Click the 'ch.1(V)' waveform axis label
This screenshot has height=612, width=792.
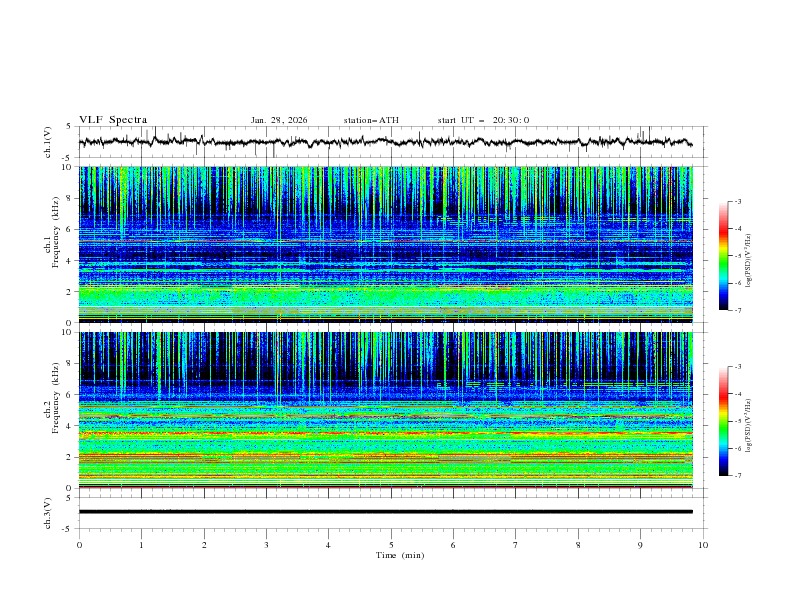click(49, 142)
